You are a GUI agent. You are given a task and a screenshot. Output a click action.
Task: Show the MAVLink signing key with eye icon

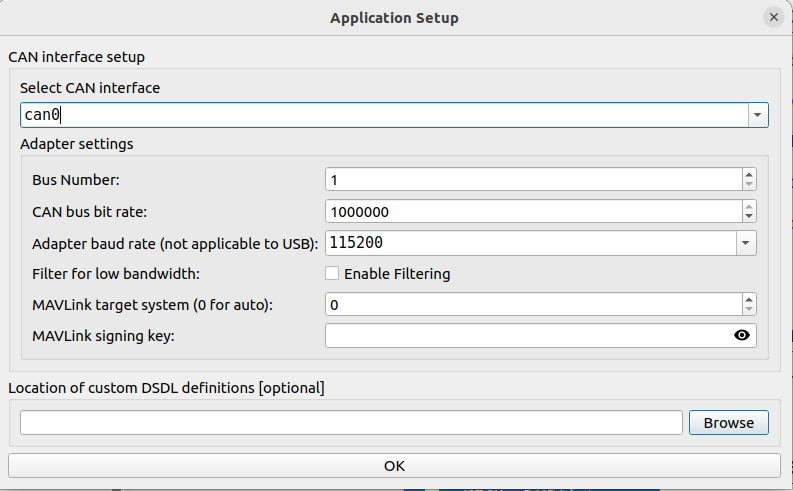click(x=741, y=336)
